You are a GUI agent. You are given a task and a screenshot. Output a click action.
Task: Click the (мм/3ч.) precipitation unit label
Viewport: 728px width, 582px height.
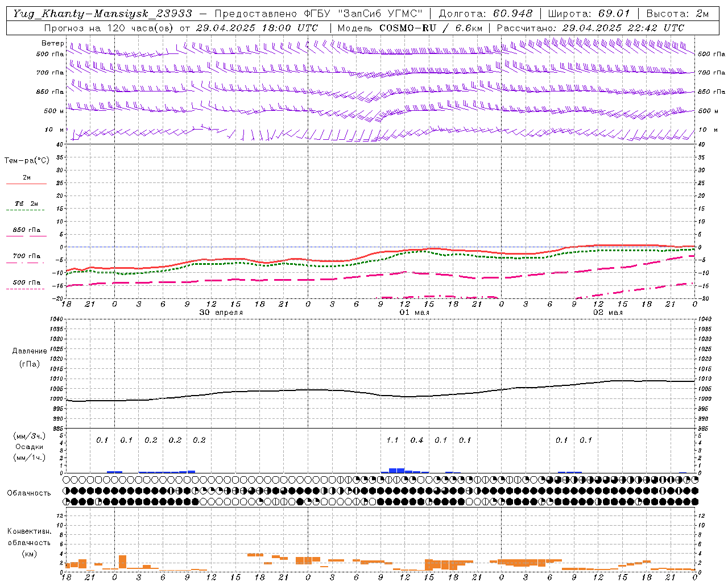coord(30,436)
